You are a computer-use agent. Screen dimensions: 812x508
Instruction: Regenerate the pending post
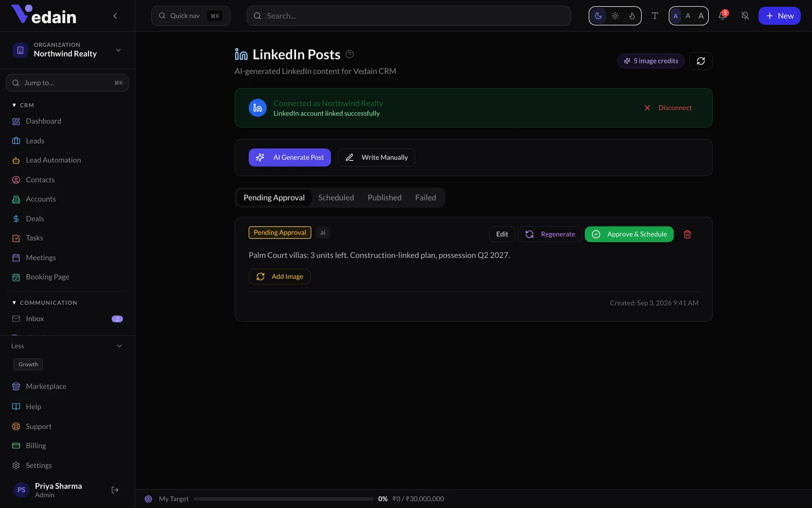[550, 234]
